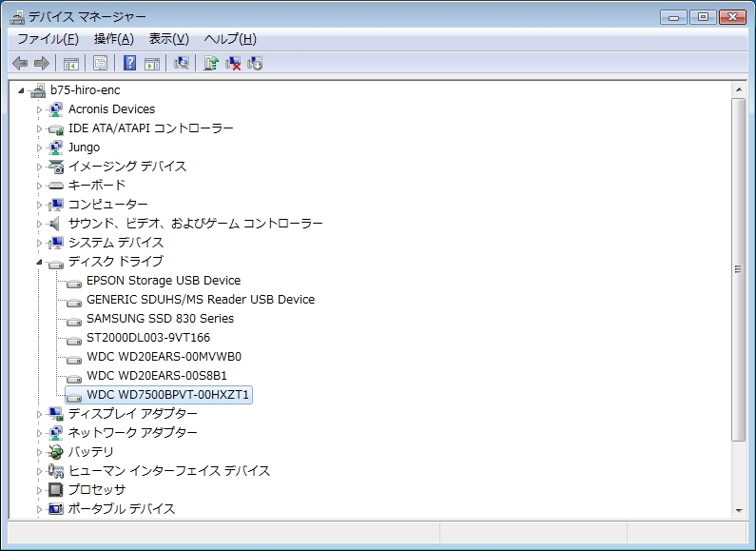Image resolution: width=756 pixels, height=551 pixels.
Task: Open the 表示(V) menu
Action: [x=168, y=39]
